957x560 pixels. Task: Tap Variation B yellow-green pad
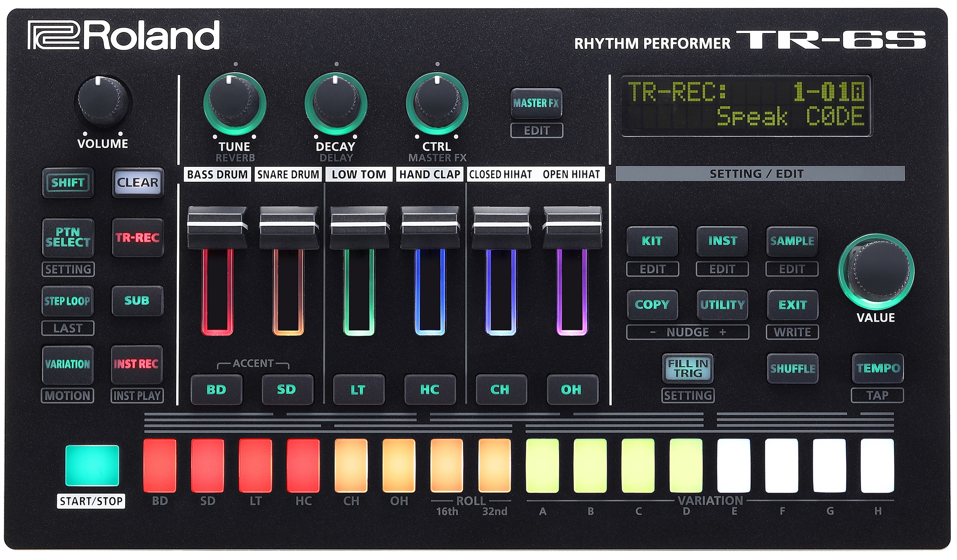coord(590,466)
